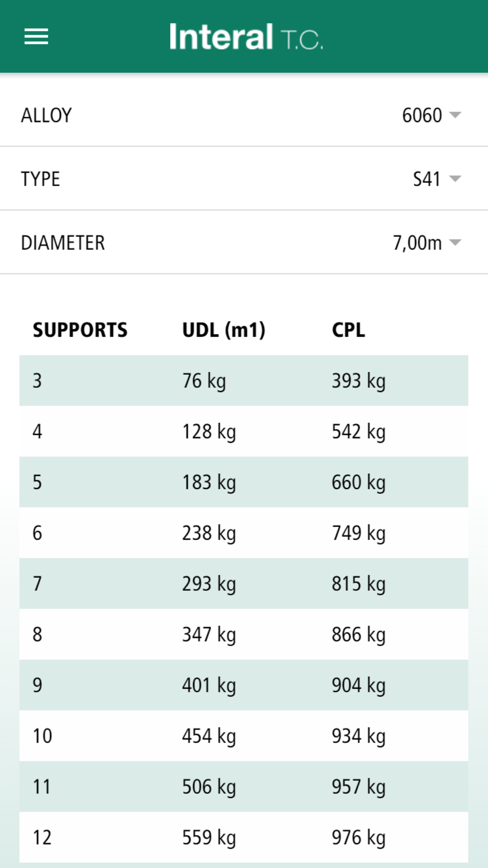Click the 660 kg CPL value
The height and width of the screenshot is (868, 488).
click(x=359, y=483)
